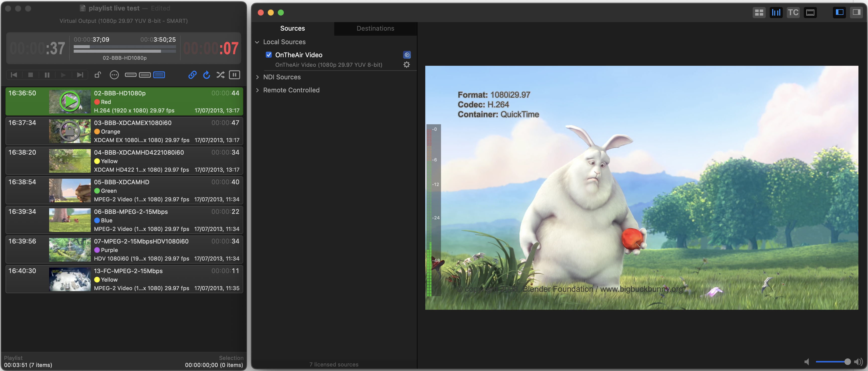
Task: Click the red remaining countdown :07
Action: point(211,48)
